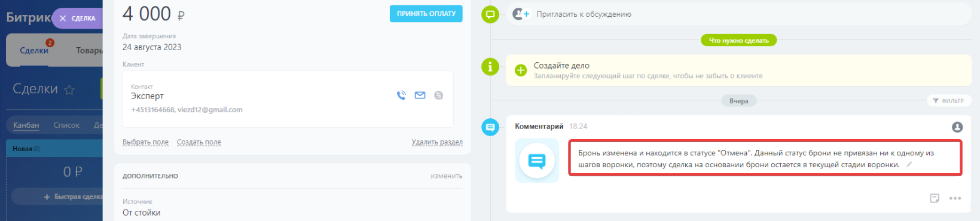Switch to Список view

66,125
